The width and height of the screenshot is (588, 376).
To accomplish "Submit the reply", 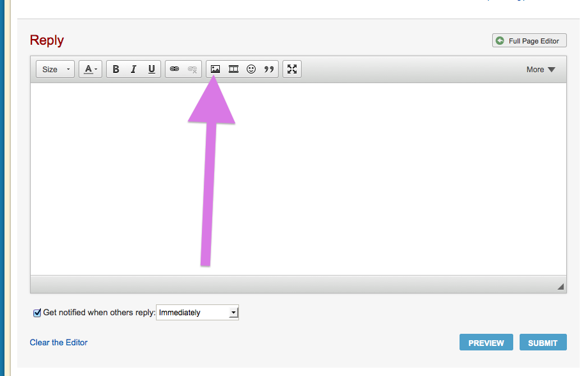I will tap(543, 343).
